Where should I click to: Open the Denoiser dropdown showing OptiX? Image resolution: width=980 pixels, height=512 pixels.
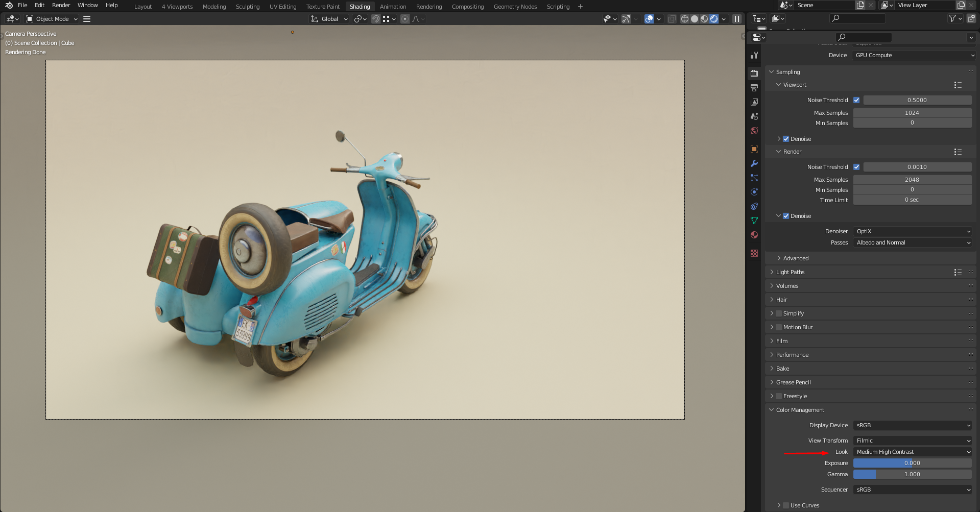912,231
